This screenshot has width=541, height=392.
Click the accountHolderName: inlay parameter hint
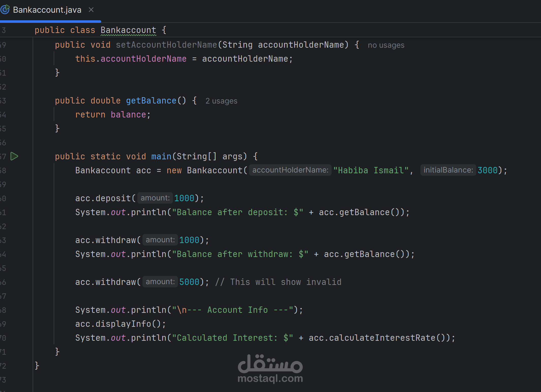point(290,170)
